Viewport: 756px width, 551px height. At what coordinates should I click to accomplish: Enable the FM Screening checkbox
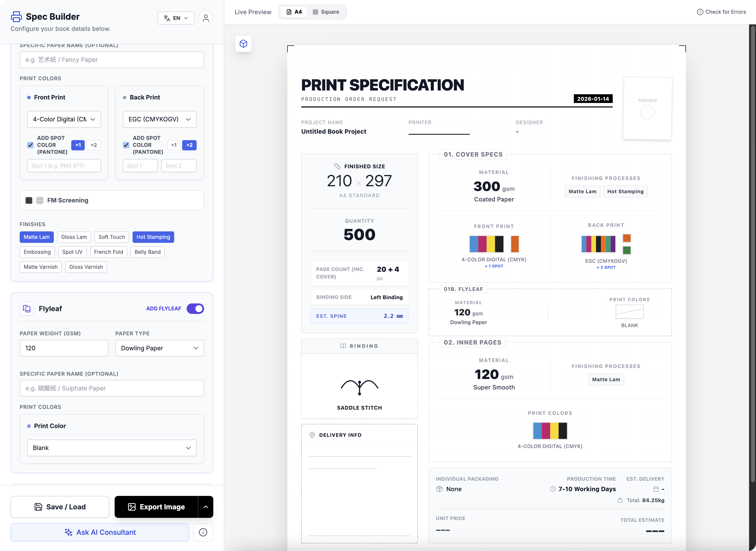point(29,200)
